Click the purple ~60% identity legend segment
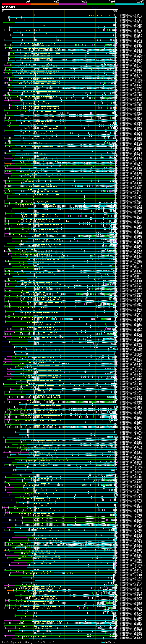This screenshot has height=644, width=146. 73,4
